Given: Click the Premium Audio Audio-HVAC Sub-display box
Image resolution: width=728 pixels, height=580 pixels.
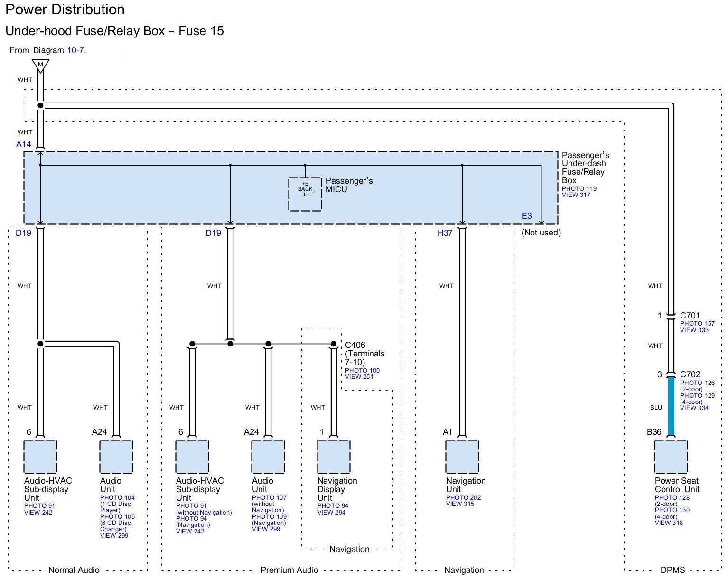Looking at the screenshot, I should 192,457.
